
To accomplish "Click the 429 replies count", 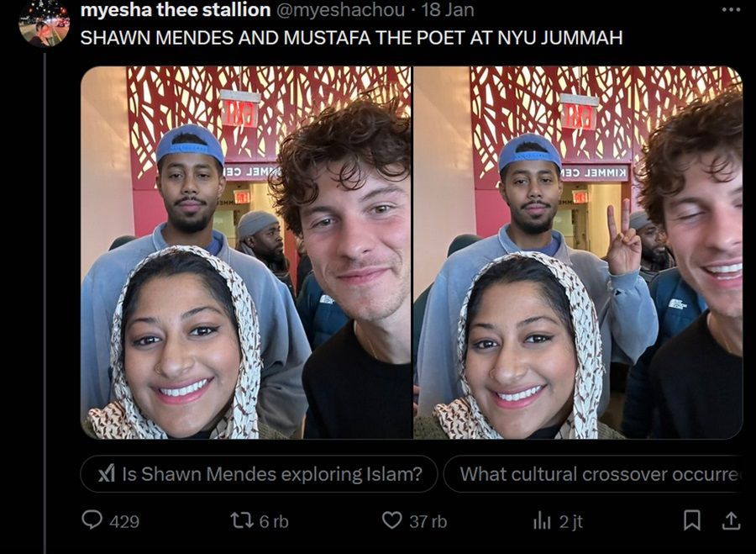I will tap(124, 522).
